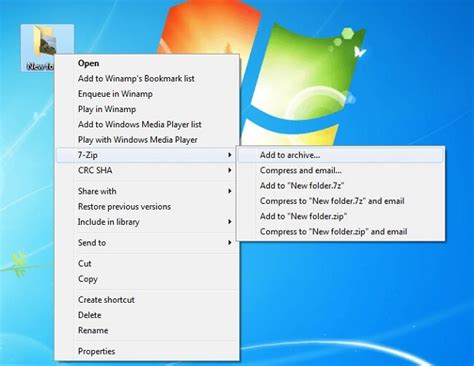Image resolution: width=474 pixels, height=366 pixels.
Task: Open the CRC SHA entry
Action: pyautogui.click(x=147, y=170)
